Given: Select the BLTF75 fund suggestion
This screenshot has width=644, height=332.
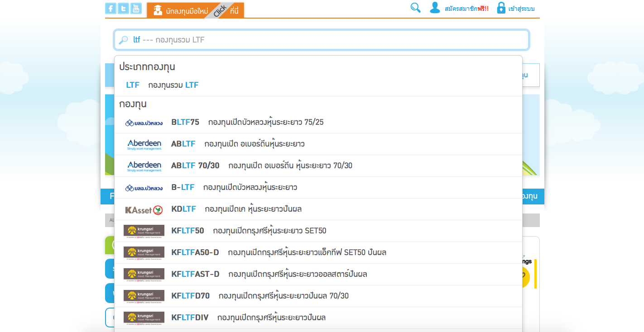Looking at the screenshot, I should [318, 122].
